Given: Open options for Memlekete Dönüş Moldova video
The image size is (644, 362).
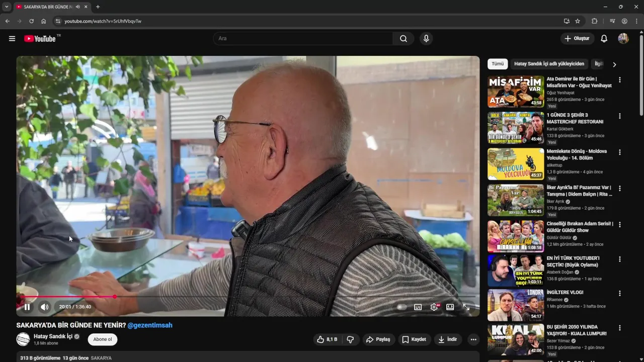Looking at the screenshot, I should coord(620,152).
